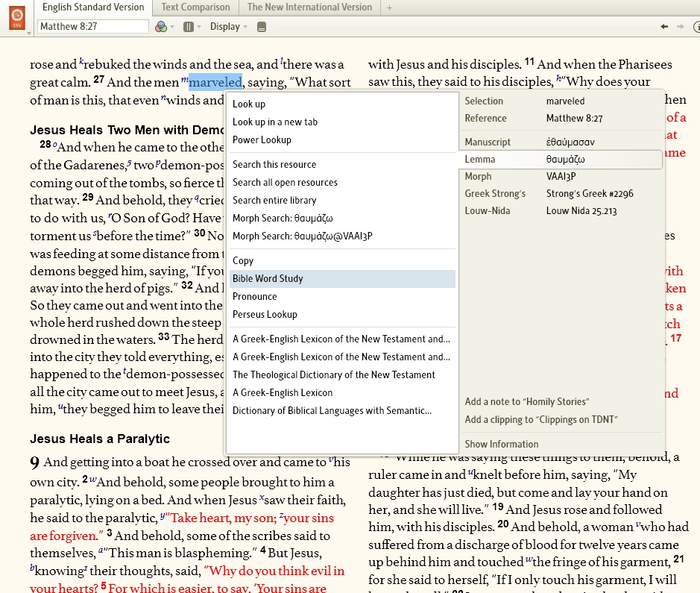Select the Greek Strong's #2296 row
The height and width of the screenshot is (593, 700).
click(x=561, y=194)
